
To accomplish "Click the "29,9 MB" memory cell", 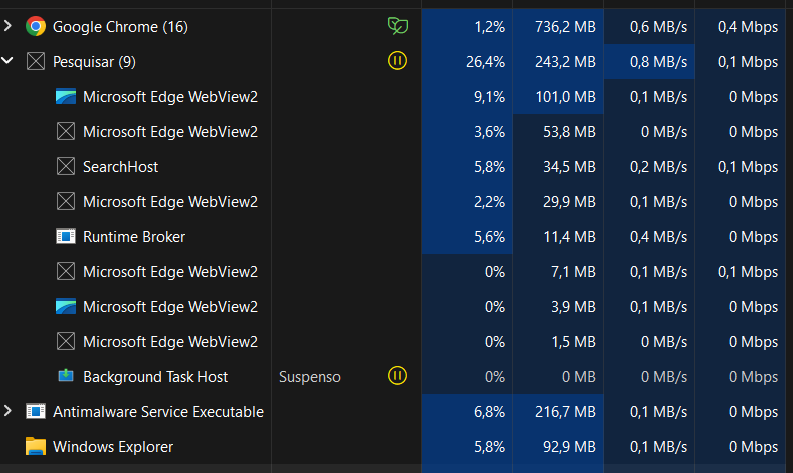I will point(558,201).
